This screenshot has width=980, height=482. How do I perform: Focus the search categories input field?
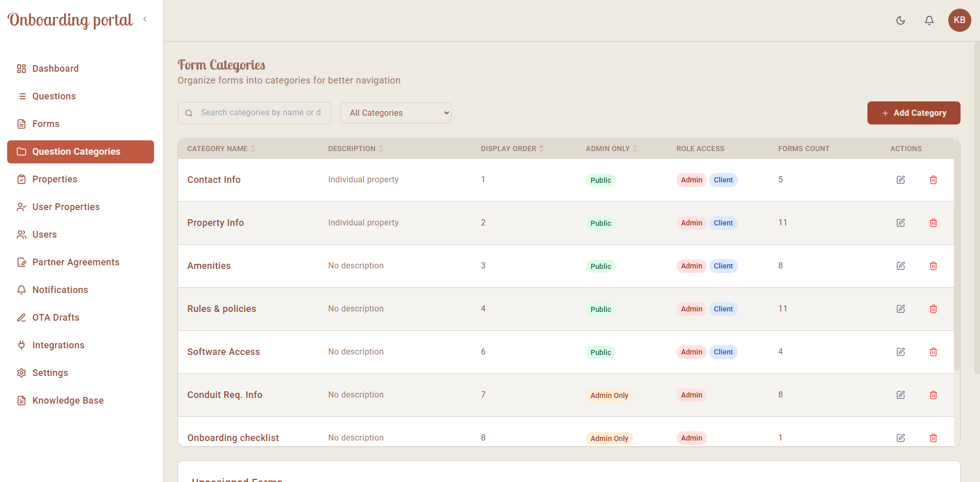[x=254, y=113]
